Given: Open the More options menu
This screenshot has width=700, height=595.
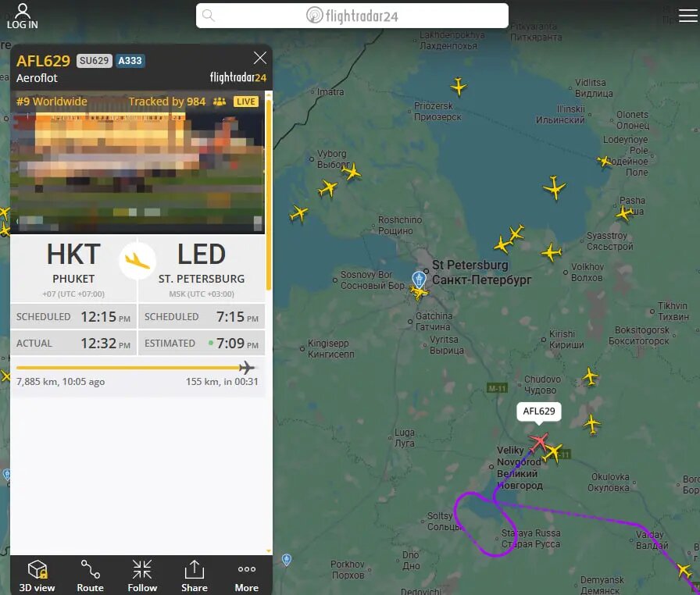Looking at the screenshot, I should tap(246, 574).
